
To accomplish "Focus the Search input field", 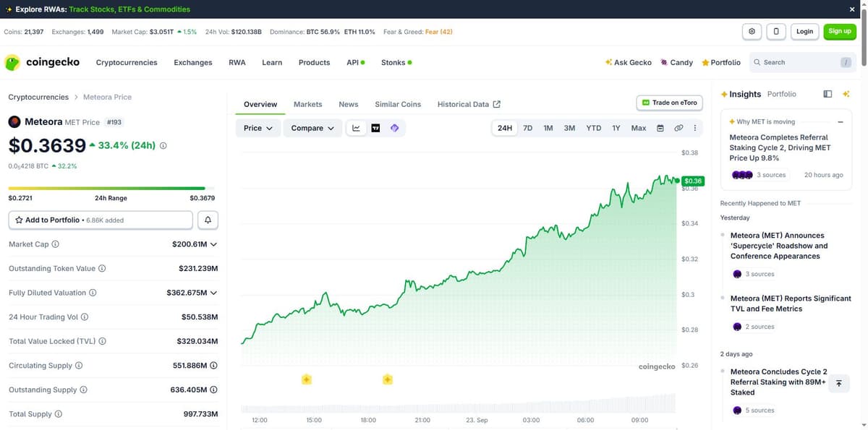I will 802,63.
